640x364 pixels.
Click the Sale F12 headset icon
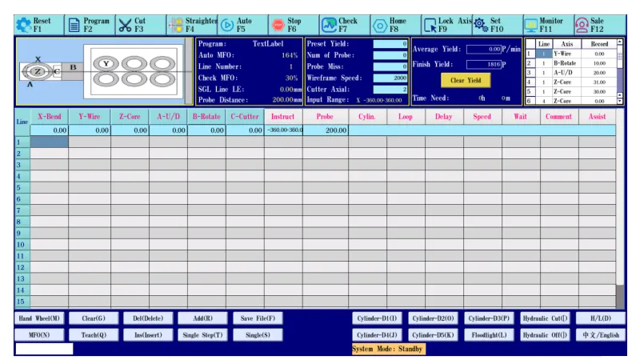tap(582, 26)
